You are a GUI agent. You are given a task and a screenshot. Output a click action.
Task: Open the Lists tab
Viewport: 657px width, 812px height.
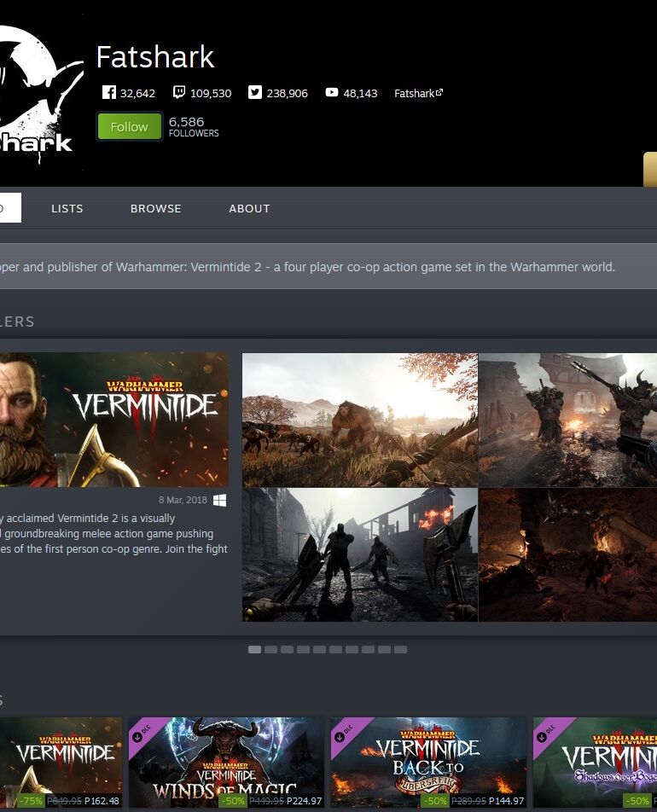tap(67, 208)
